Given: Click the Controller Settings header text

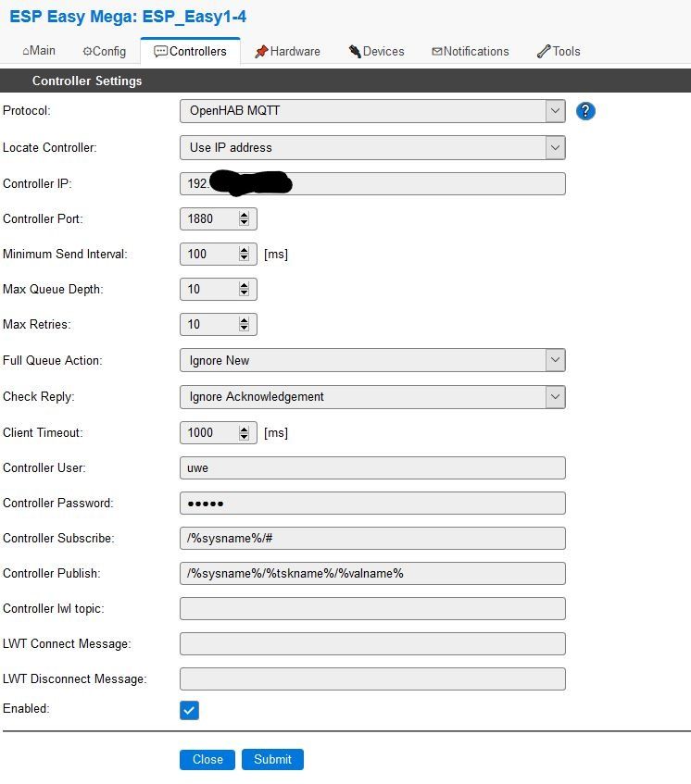Looking at the screenshot, I should coord(87,81).
